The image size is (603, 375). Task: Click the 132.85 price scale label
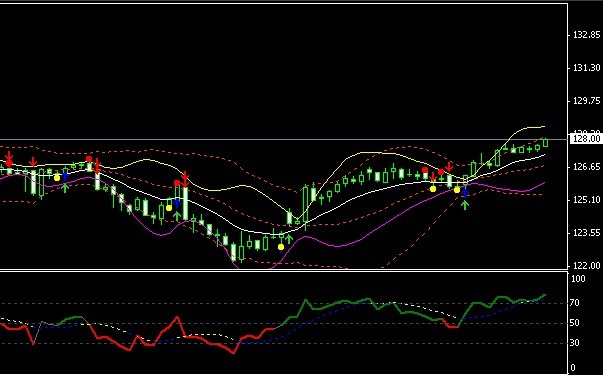pyautogui.click(x=586, y=35)
